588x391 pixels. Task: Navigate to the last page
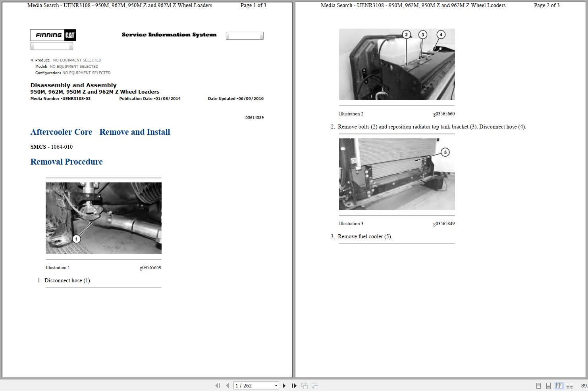point(293,385)
